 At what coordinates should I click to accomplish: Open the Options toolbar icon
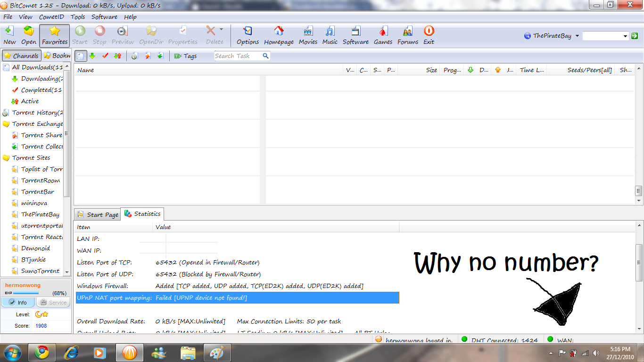(248, 35)
